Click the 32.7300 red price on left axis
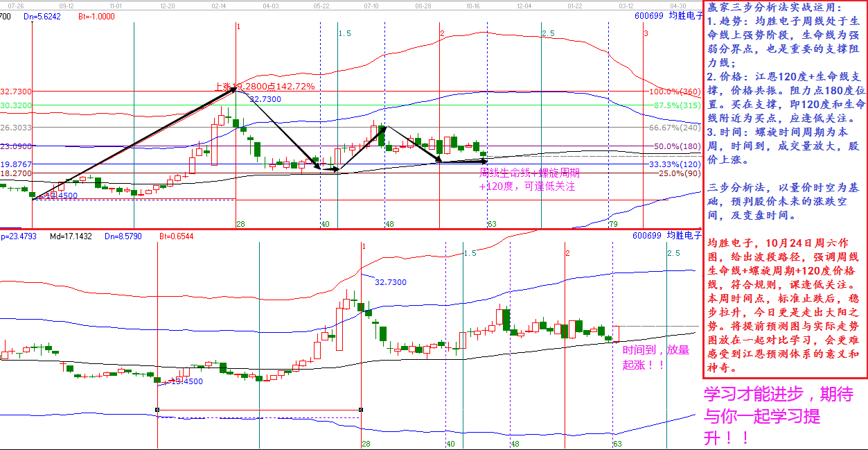 [15, 92]
